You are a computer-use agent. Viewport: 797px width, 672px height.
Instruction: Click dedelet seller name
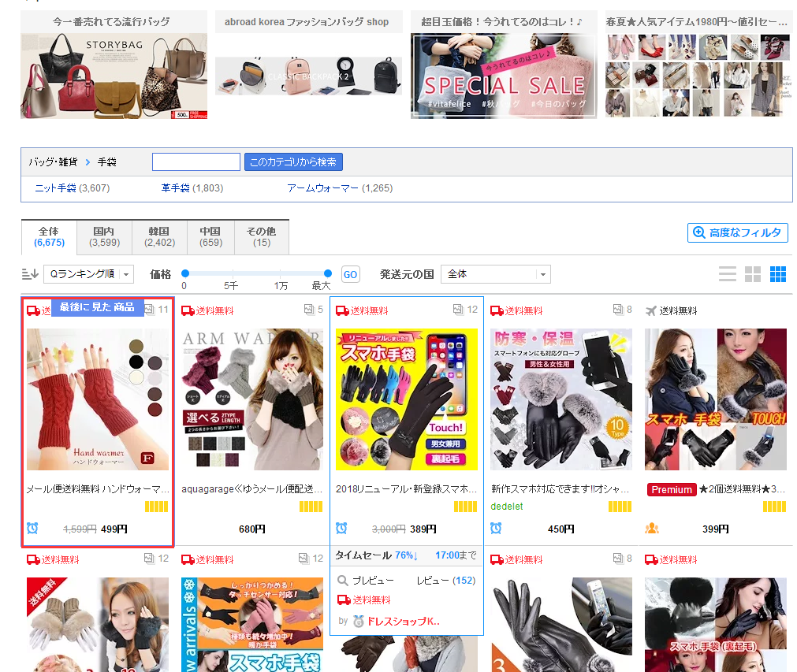[x=507, y=507]
